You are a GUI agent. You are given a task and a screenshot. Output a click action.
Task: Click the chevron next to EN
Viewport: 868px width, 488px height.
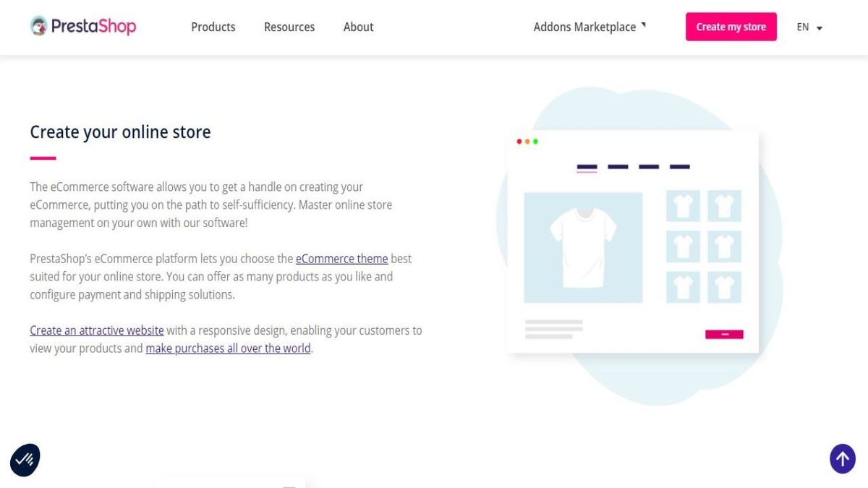coord(818,28)
